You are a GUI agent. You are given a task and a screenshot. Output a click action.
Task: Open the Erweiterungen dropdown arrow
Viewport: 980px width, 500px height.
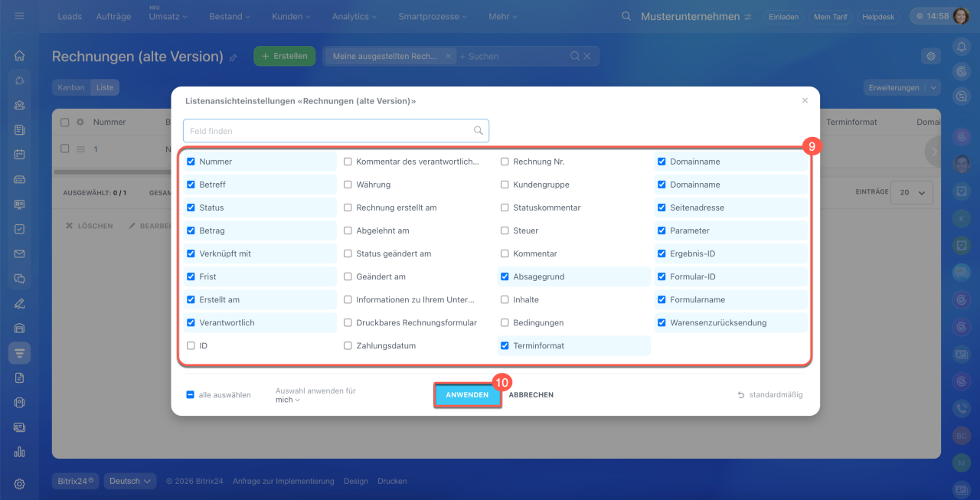click(933, 87)
